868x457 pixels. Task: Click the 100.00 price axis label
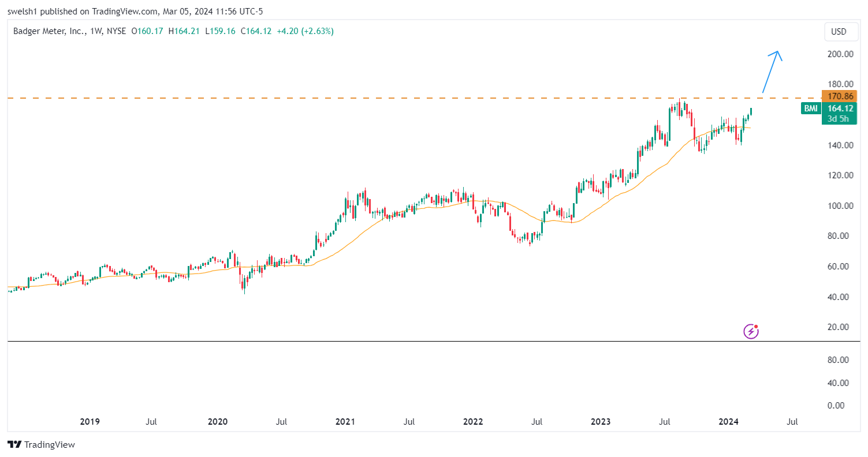pos(840,206)
